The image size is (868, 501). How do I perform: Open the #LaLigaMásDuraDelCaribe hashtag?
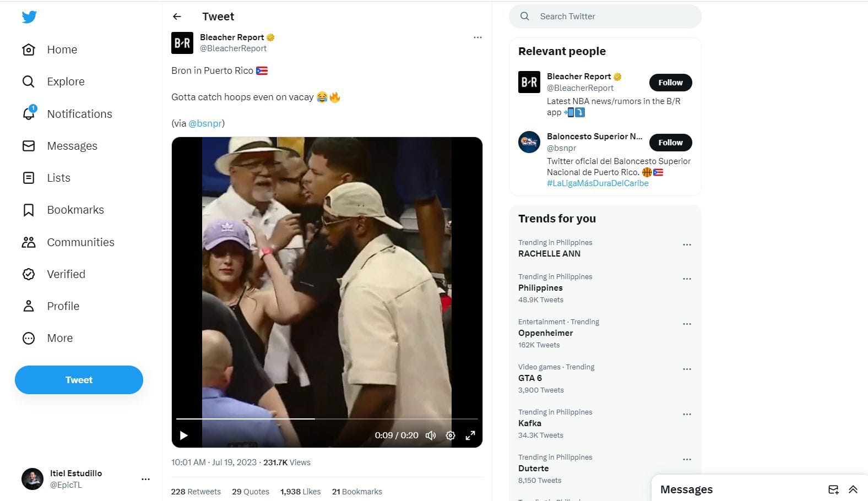(597, 183)
